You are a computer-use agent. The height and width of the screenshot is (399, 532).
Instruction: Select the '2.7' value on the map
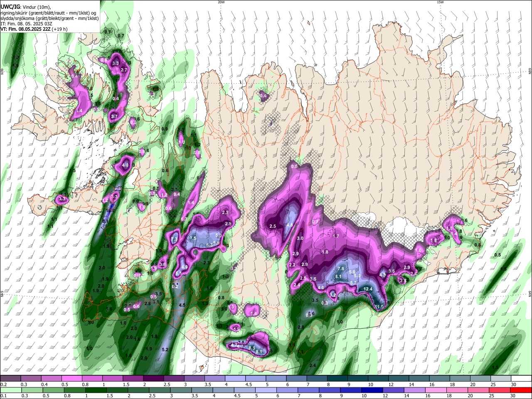[123, 70]
